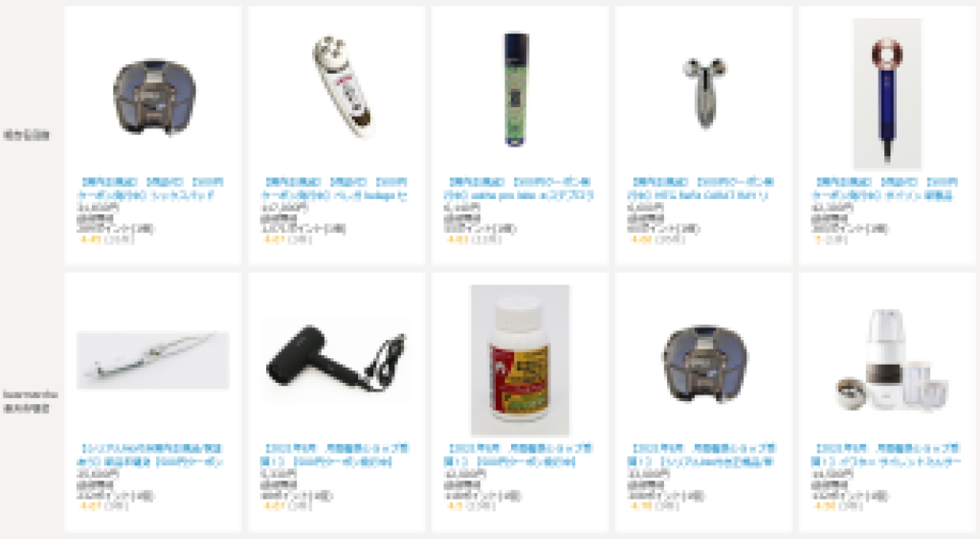Open the black hair dryer with cord image
This screenshot has width=980, height=539.
pyautogui.click(x=336, y=360)
